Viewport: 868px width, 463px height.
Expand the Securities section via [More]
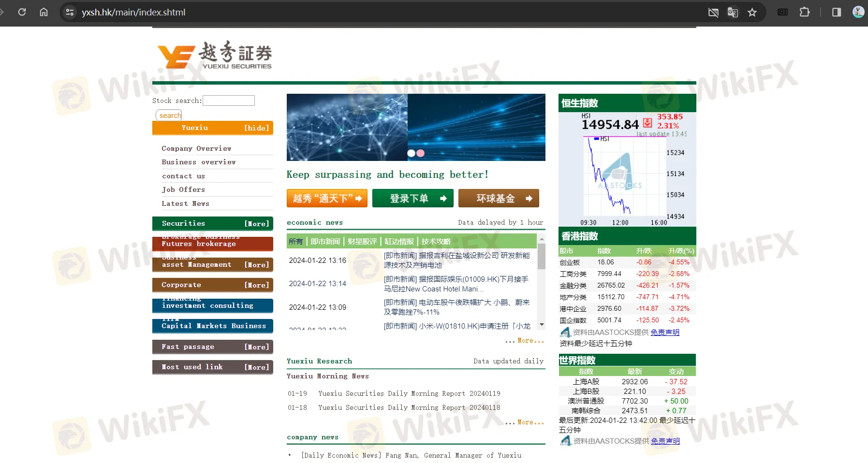257,223
